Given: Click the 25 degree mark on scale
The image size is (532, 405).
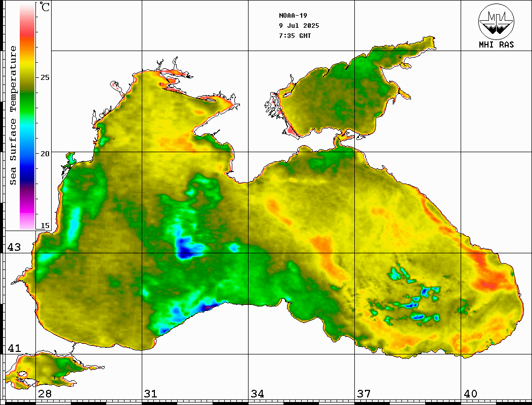Looking at the screenshot, I should [45, 77].
